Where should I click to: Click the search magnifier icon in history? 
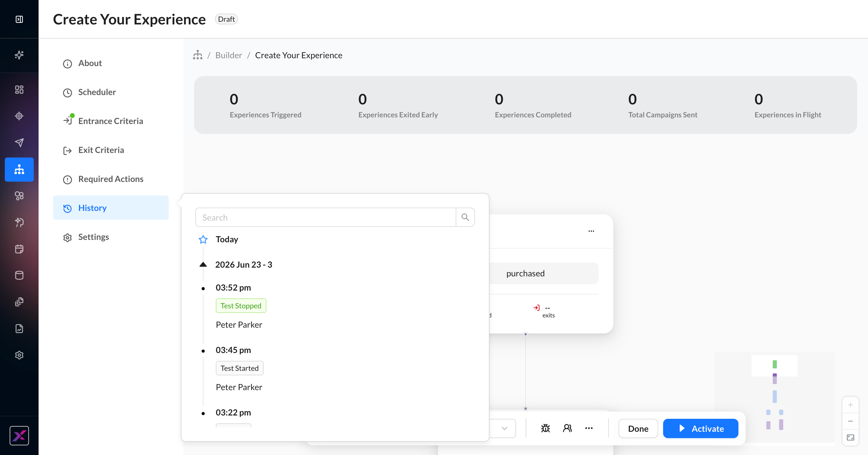point(465,217)
